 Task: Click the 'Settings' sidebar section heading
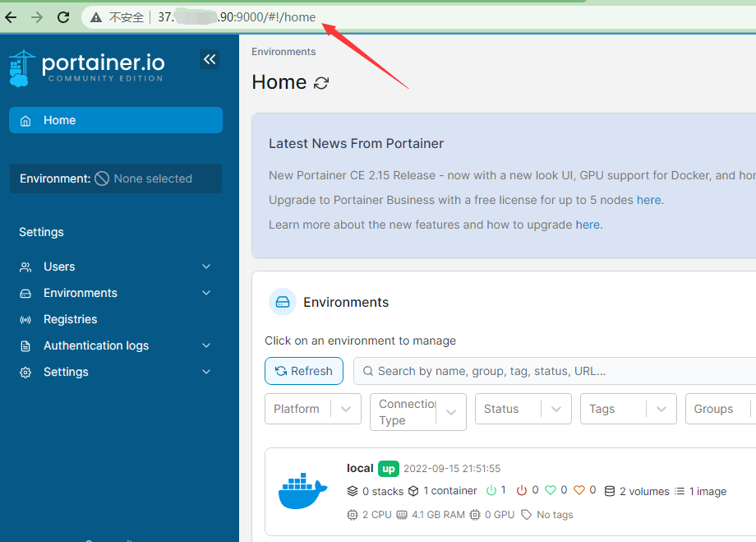coord(41,232)
